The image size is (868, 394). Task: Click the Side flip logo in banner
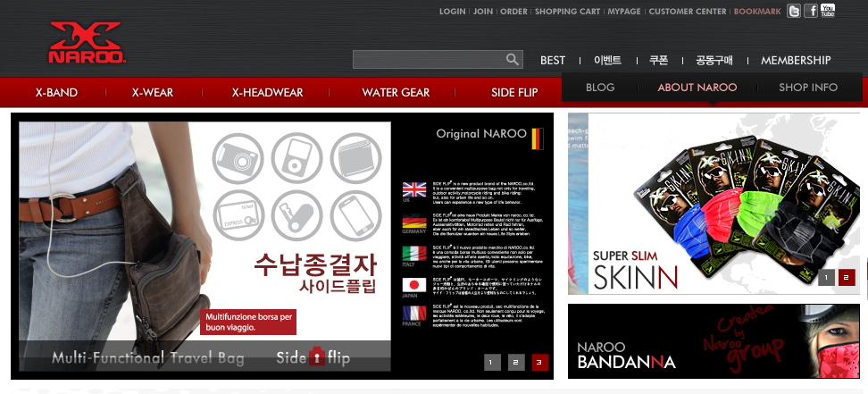(x=313, y=356)
